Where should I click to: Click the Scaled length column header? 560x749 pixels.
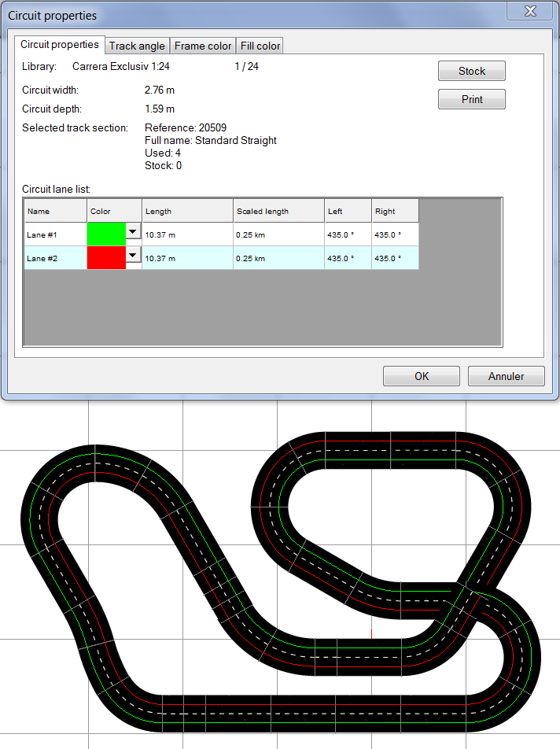278,211
